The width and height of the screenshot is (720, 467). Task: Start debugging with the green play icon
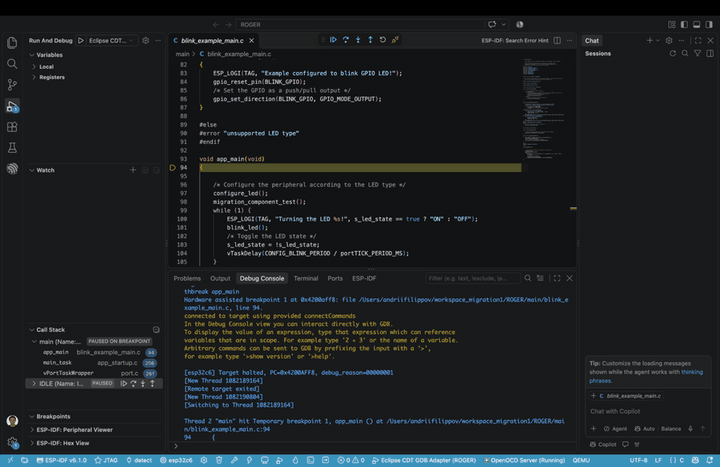coord(81,40)
